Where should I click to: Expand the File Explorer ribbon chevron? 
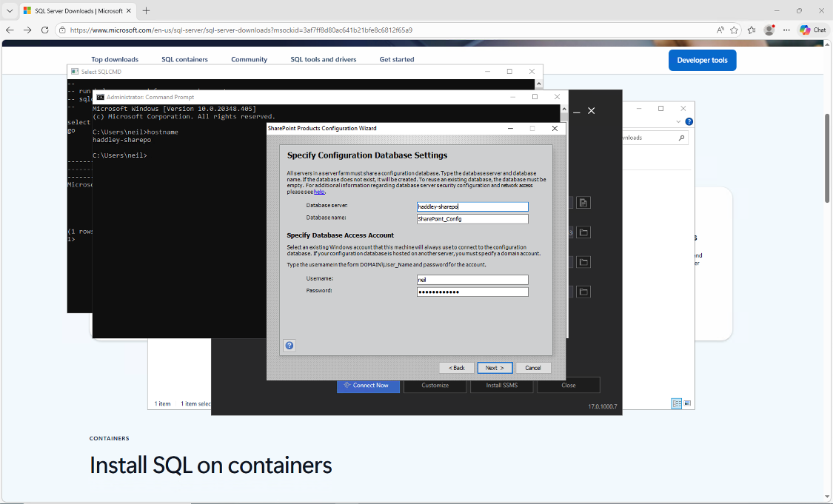click(678, 121)
